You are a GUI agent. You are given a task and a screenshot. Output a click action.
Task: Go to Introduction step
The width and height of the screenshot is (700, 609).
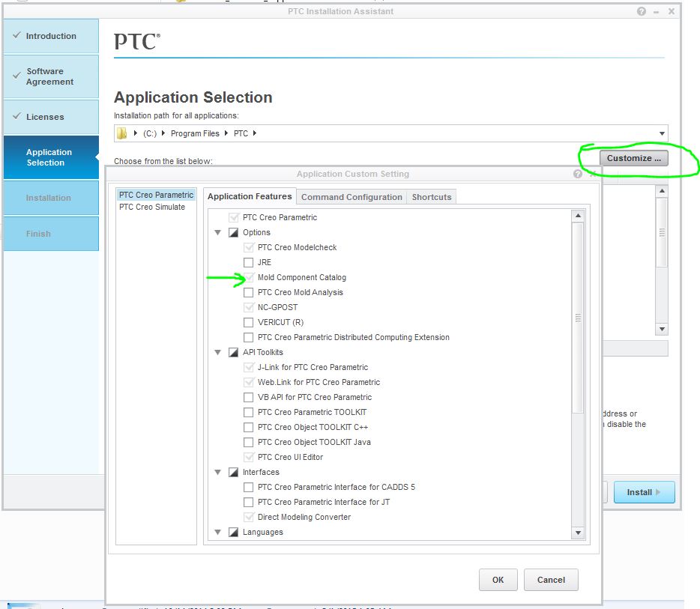(51, 36)
